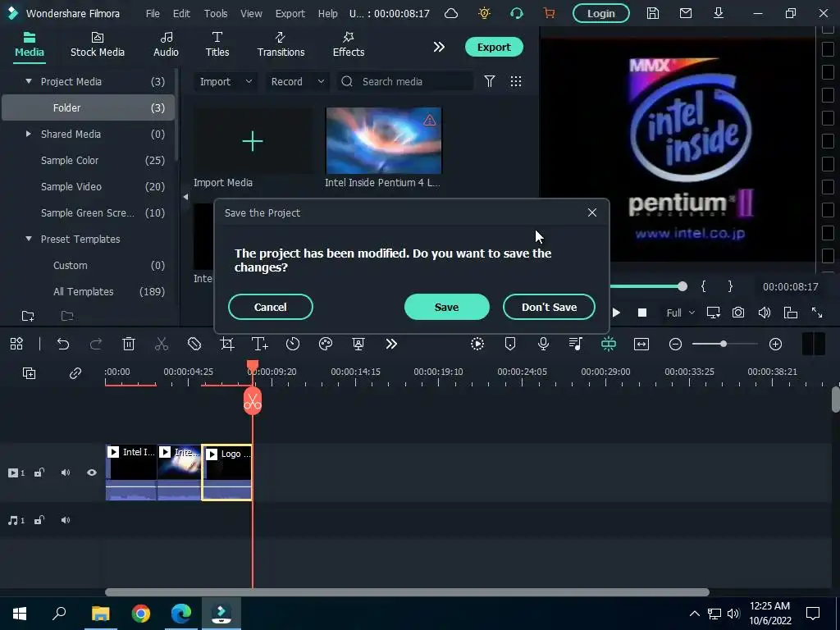Click the cloud icon in the title bar

click(x=451, y=13)
